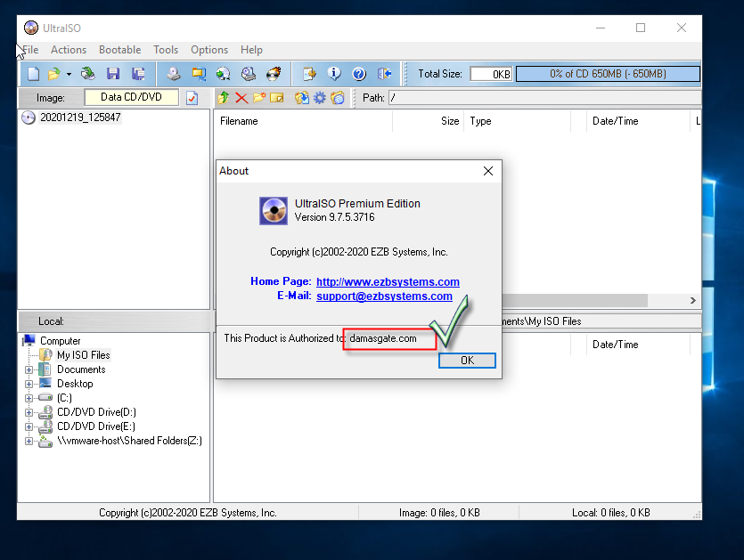Viewport: 744px width, 560px height.
Task: Expand the Documents tree node
Action: click(29, 369)
